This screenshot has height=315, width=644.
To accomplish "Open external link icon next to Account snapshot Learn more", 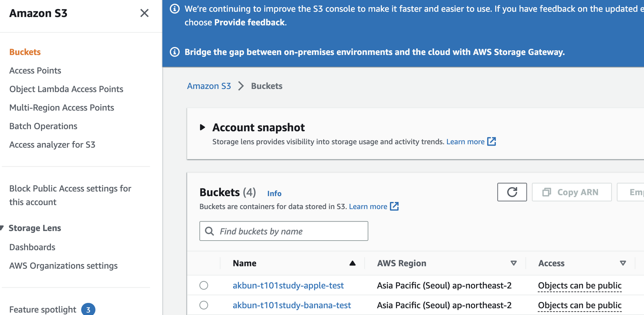I will tap(491, 141).
